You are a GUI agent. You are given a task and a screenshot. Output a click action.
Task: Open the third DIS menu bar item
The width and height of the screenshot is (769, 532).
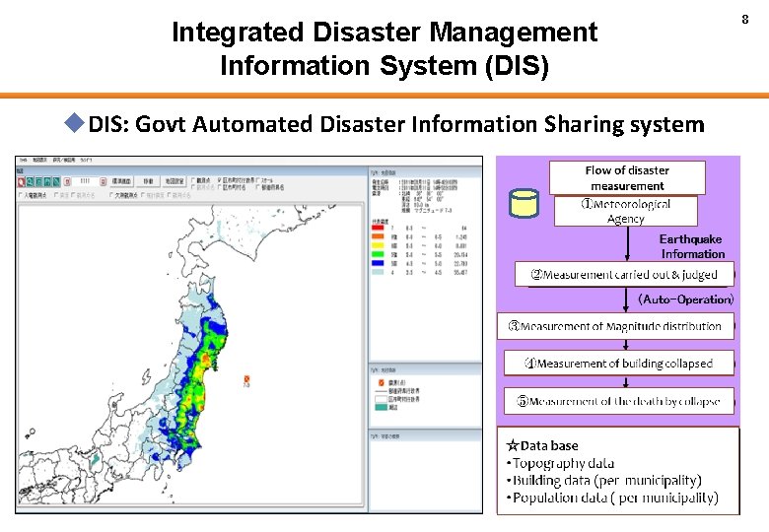(64, 161)
